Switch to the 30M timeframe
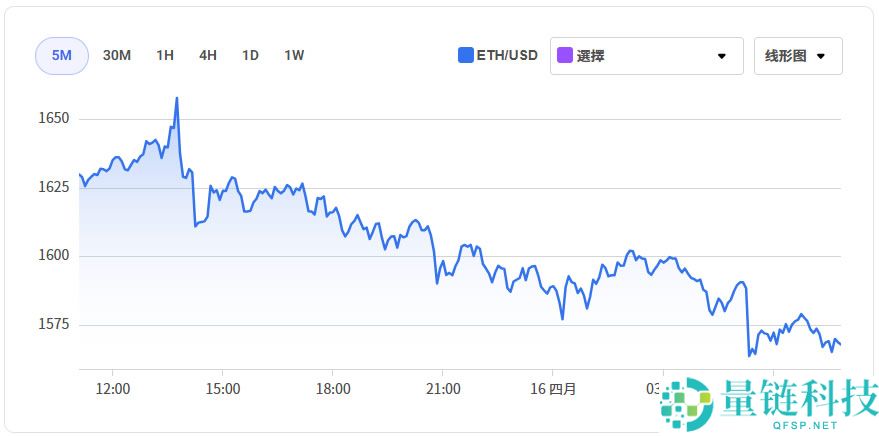The image size is (879, 436). tap(117, 55)
